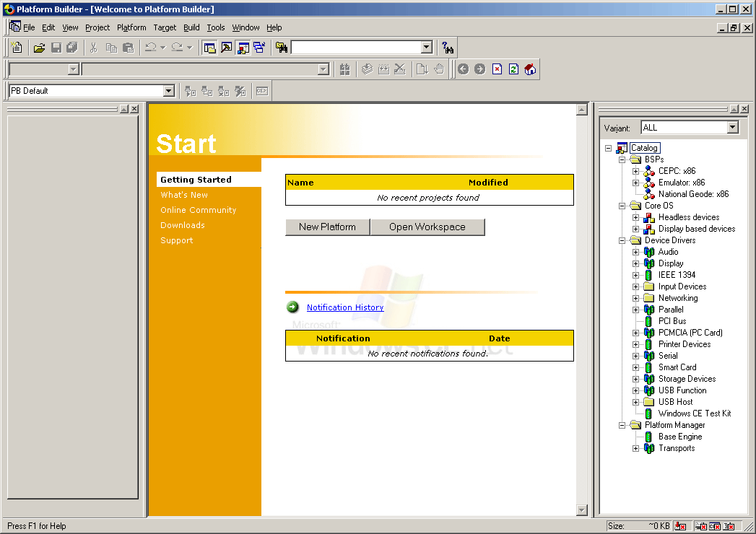Click the Paste clipboard icon
The width and height of the screenshot is (756, 534).
[x=128, y=47]
